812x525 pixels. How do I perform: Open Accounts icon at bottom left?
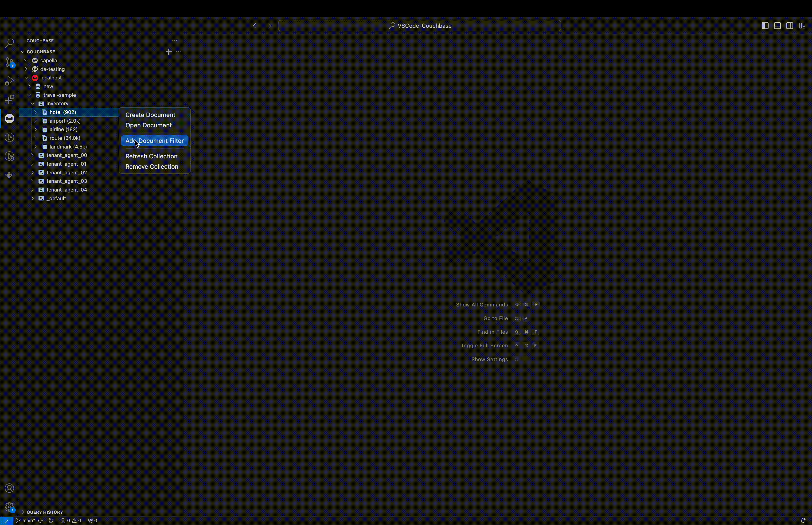[x=10, y=488]
